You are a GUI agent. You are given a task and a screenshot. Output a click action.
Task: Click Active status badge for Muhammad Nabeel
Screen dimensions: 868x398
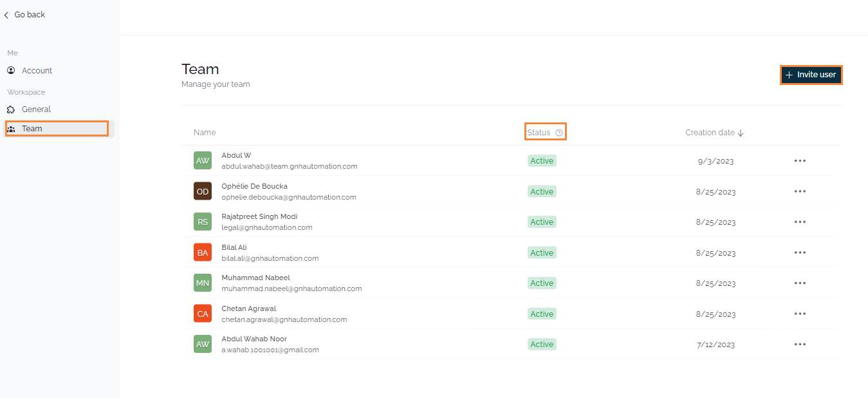542,283
